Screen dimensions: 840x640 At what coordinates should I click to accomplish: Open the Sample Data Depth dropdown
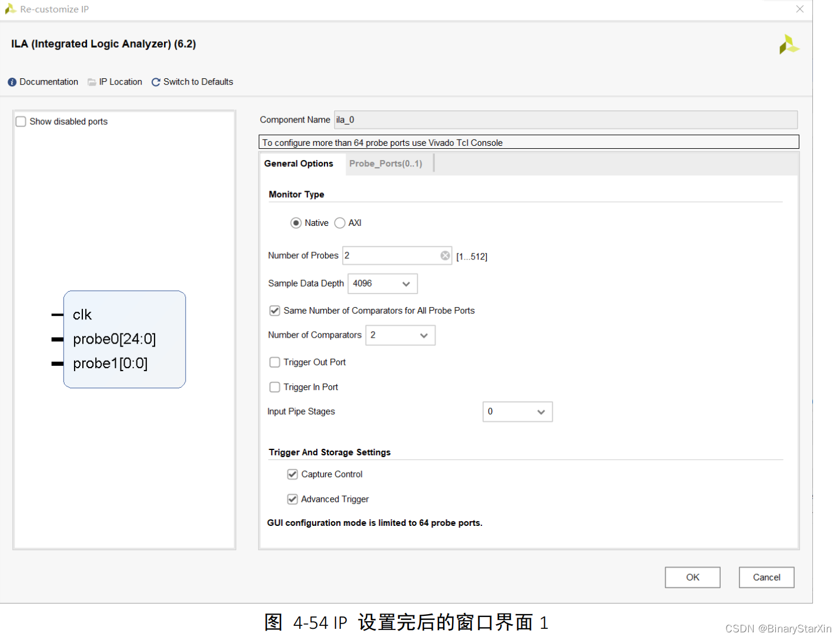tap(383, 284)
